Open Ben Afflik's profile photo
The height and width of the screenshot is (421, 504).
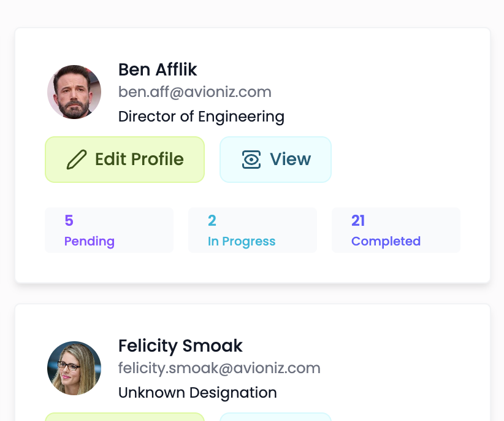tap(74, 92)
